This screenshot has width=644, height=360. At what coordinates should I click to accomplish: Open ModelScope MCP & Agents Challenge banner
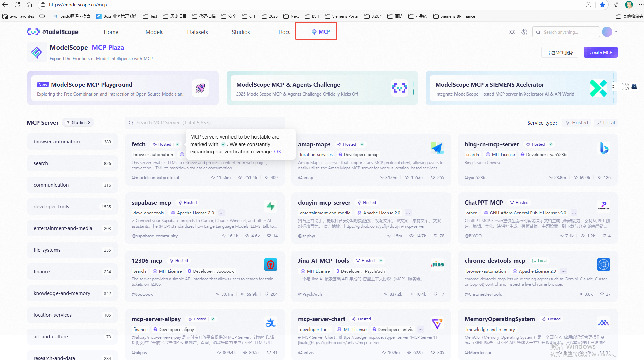tap(322, 88)
